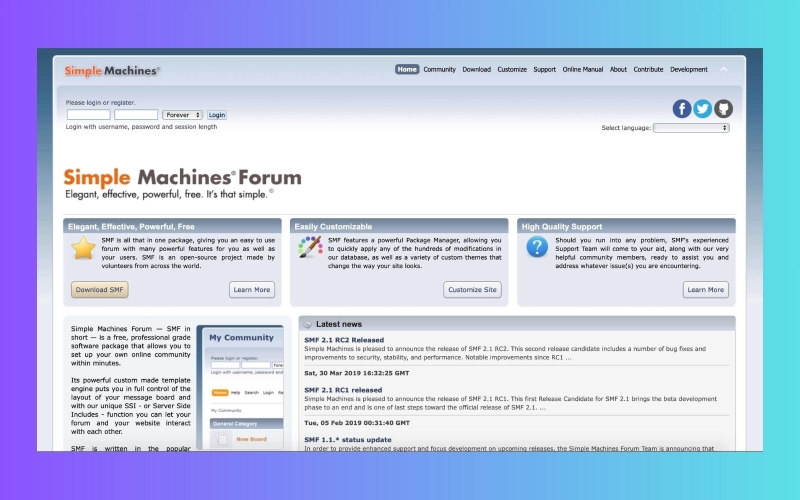Click the Latest news header icon

[x=307, y=324]
